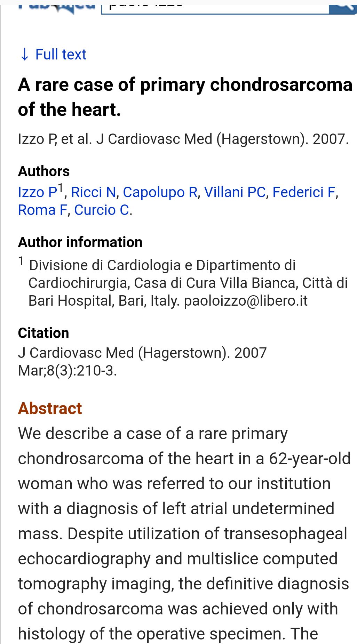Select author Capolupo R link
The width and height of the screenshot is (357, 644).
(160, 192)
